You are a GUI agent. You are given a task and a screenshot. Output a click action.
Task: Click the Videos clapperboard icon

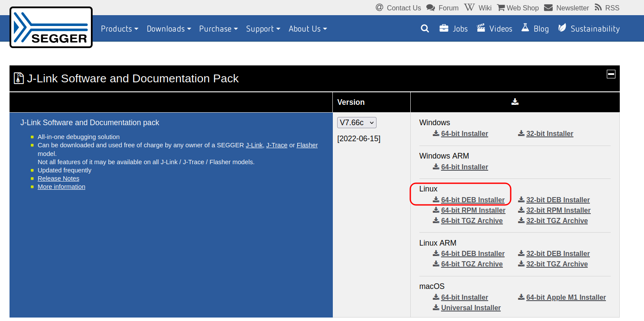coord(481,29)
